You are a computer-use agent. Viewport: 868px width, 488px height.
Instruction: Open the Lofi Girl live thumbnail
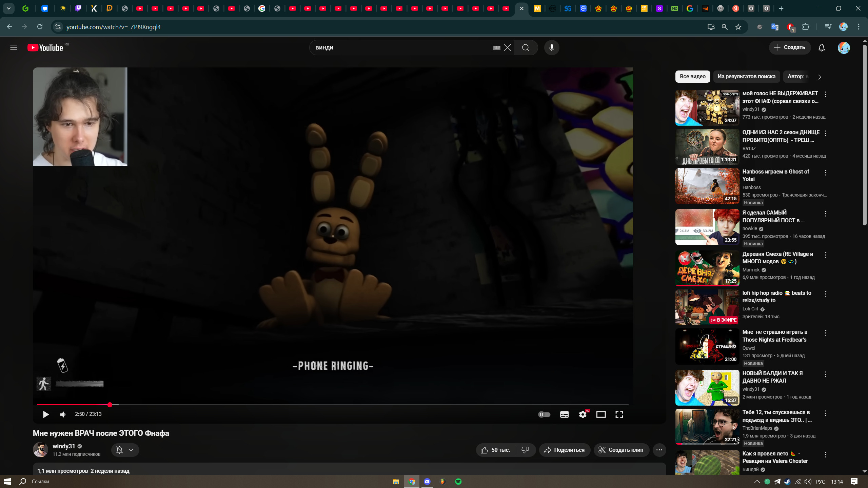coord(707,307)
